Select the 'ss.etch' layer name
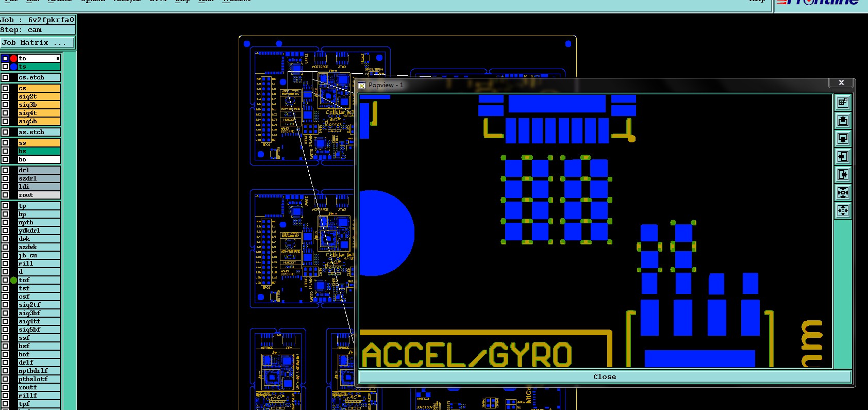Viewport: 868px width, 410px height. [39, 132]
